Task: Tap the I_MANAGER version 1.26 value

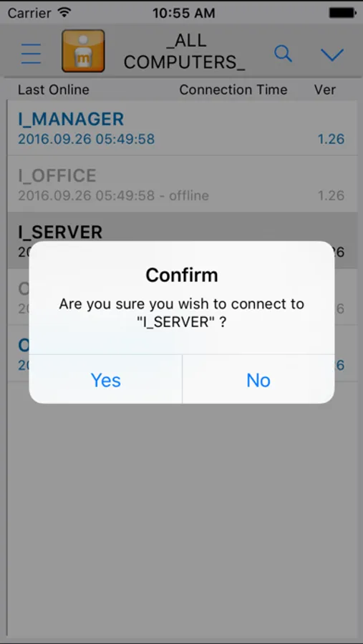Action: click(331, 140)
